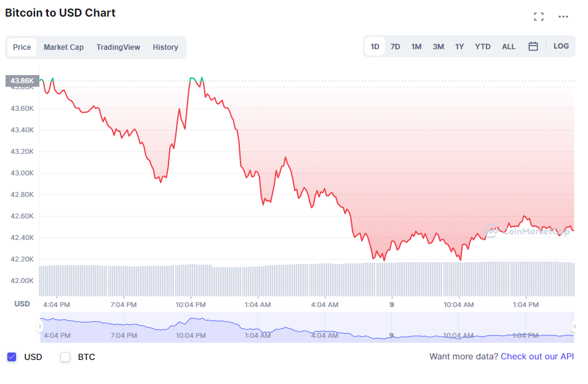Toggle LOG scale on the chart

point(561,46)
